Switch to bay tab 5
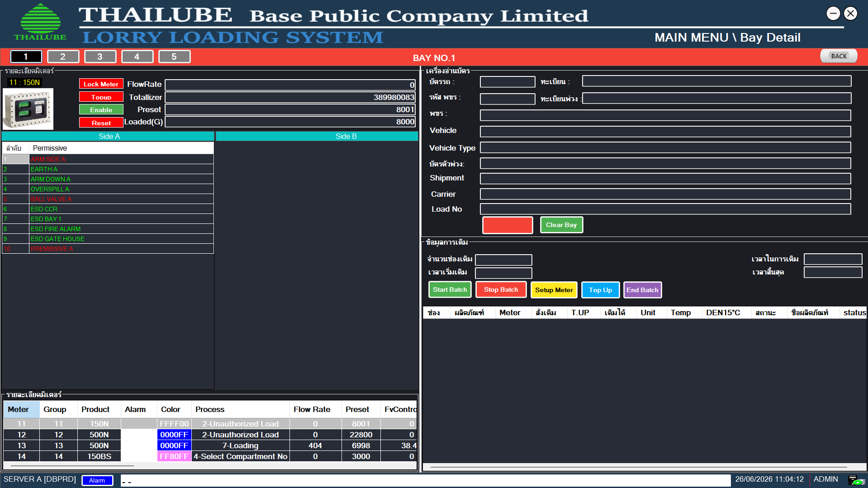The image size is (868, 488). (175, 57)
